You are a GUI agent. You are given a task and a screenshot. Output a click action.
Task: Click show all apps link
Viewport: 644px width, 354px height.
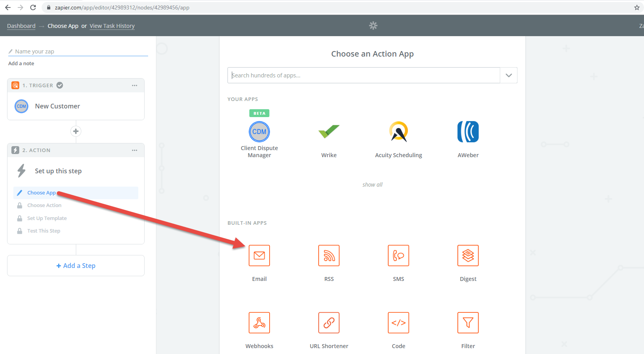click(372, 185)
